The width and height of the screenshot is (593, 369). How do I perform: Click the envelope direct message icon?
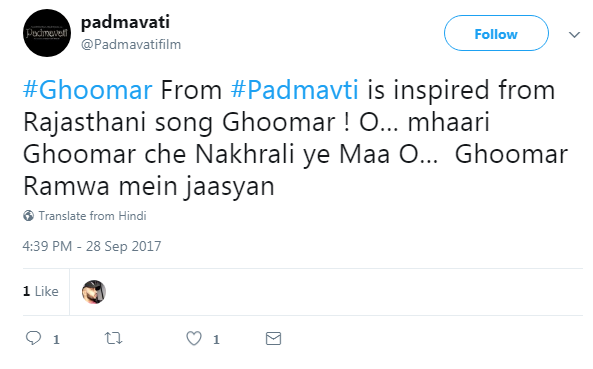(273, 338)
